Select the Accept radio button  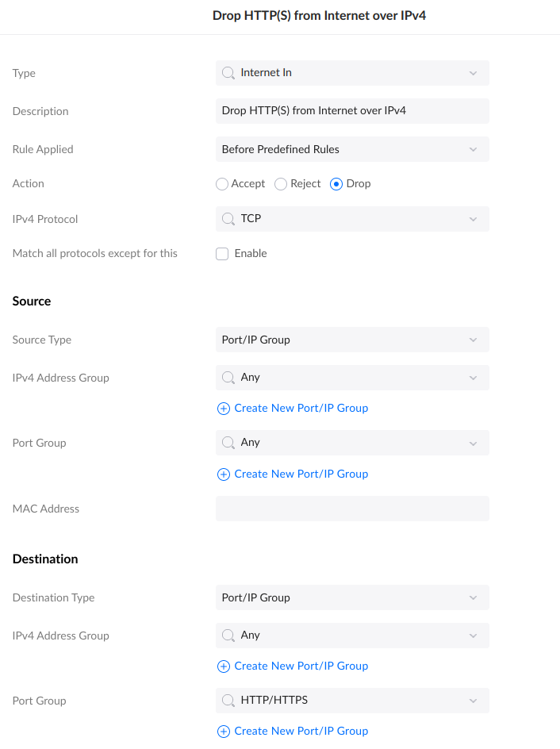coord(222,183)
